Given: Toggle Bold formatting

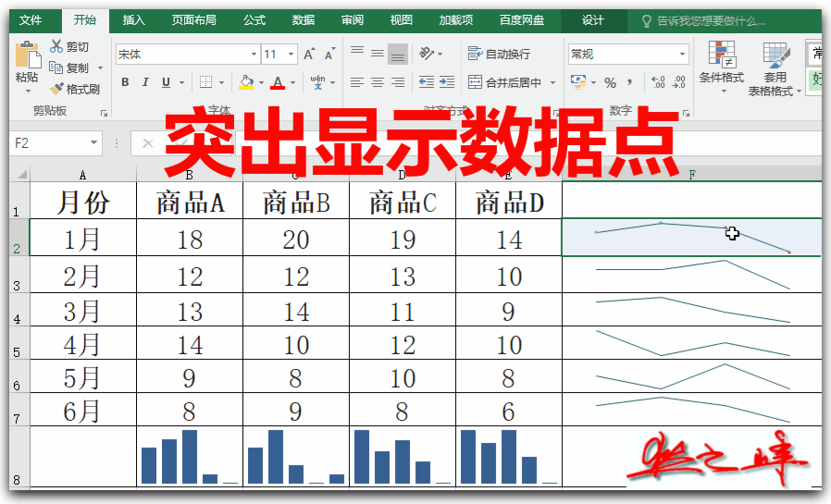Looking at the screenshot, I should coord(125,82).
